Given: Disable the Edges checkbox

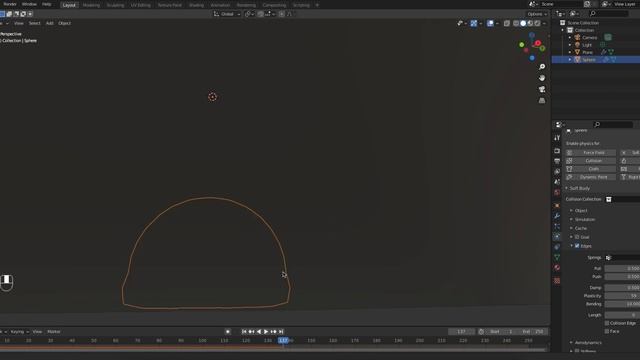Looking at the screenshot, I should point(577,246).
